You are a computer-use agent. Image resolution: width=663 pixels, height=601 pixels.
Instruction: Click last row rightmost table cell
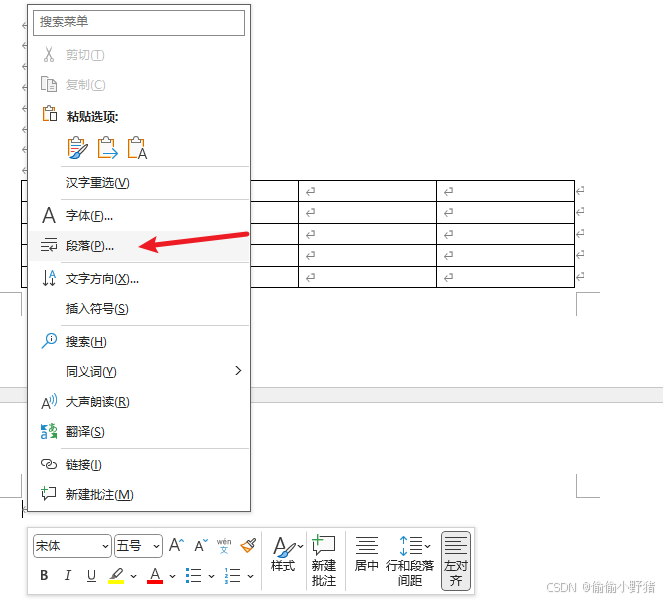(x=505, y=277)
